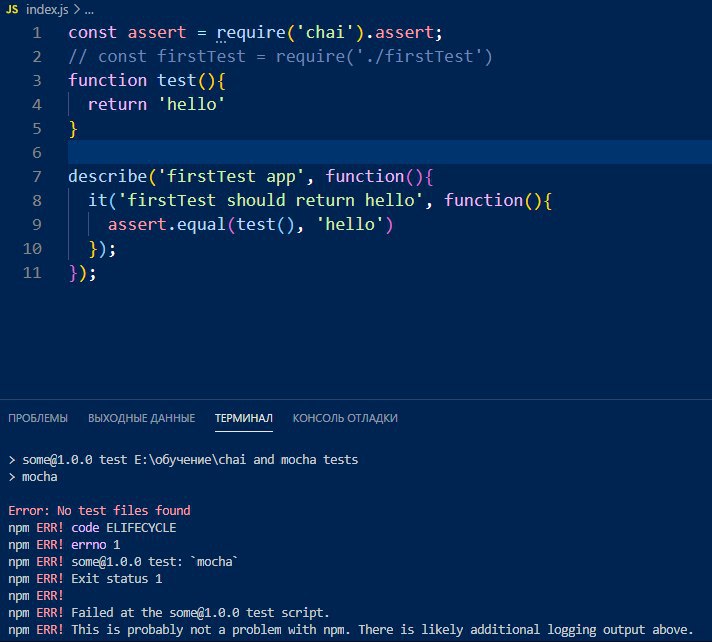The height and width of the screenshot is (642, 712).
Task: Click the require('chai') call on line 1
Action: click(x=291, y=33)
